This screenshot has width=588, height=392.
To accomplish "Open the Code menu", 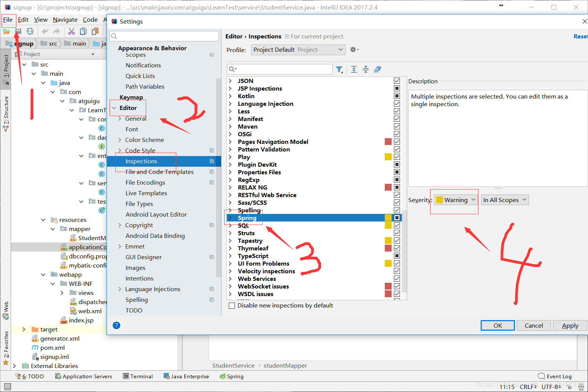I will (90, 20).
